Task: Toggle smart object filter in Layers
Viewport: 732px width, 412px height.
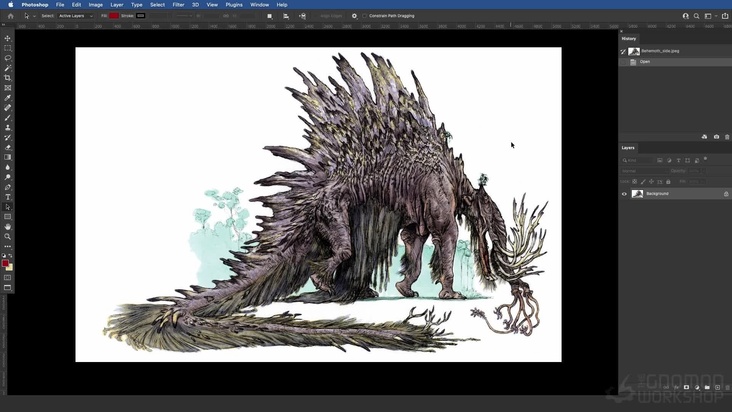Action: point(697,161)
